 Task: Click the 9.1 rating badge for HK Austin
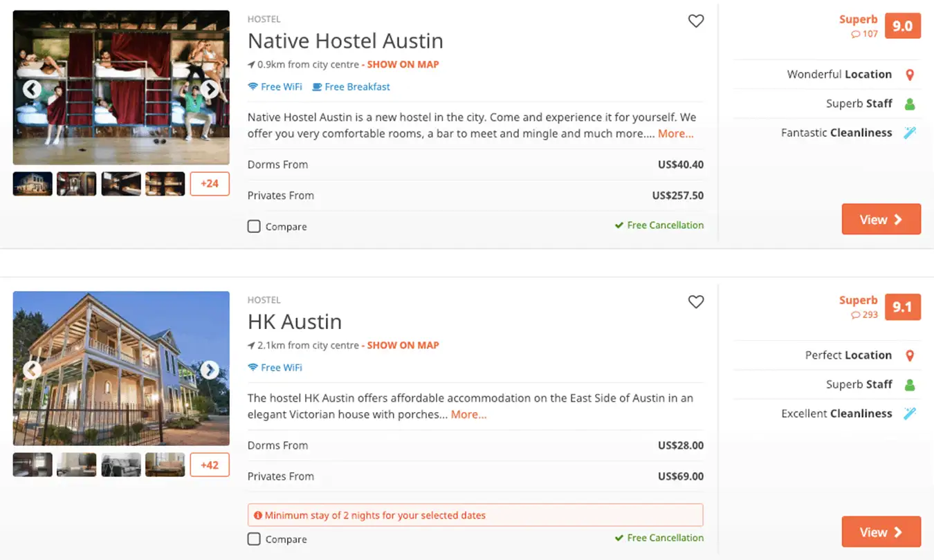tap(902, 307)
